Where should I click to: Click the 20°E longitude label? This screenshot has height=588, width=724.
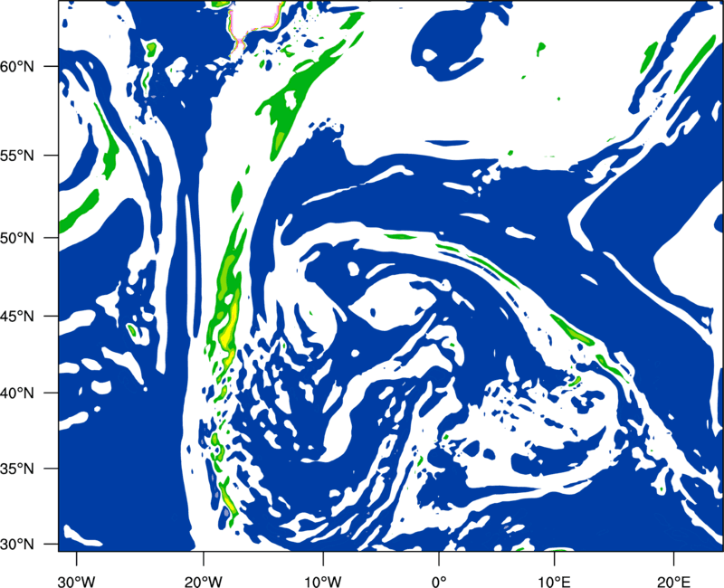click(x=673, y=582)
